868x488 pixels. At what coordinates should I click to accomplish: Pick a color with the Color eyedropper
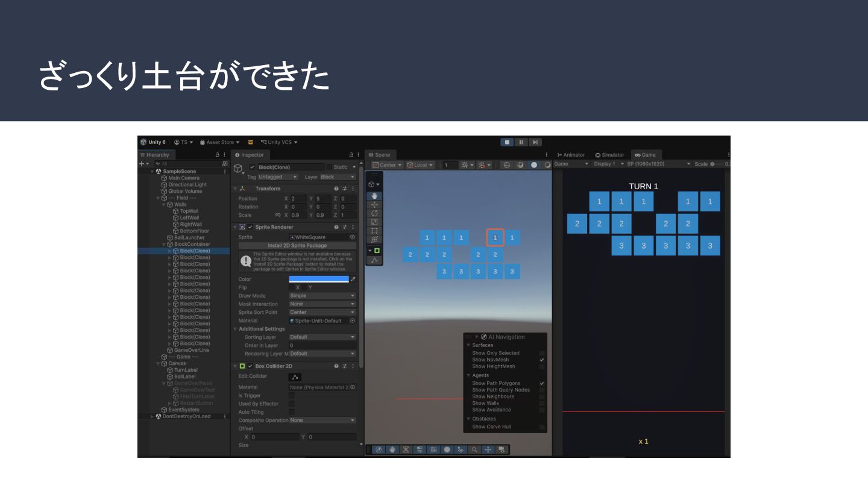(353, 279)
